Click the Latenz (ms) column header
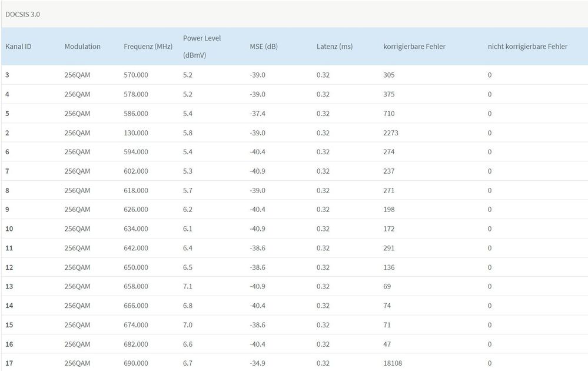This screenshot has height=371, width=588. pyautogui.click(x=334, y=47)
